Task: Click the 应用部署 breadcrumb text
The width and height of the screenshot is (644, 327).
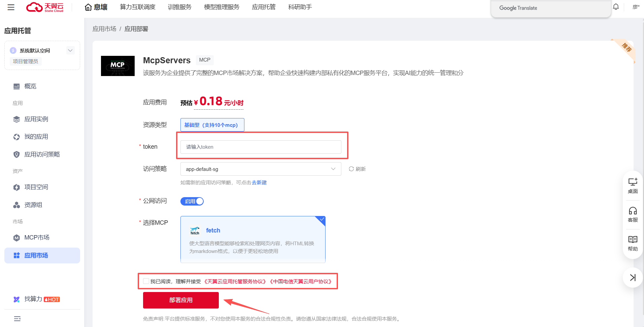Action: tap(136, 29)
